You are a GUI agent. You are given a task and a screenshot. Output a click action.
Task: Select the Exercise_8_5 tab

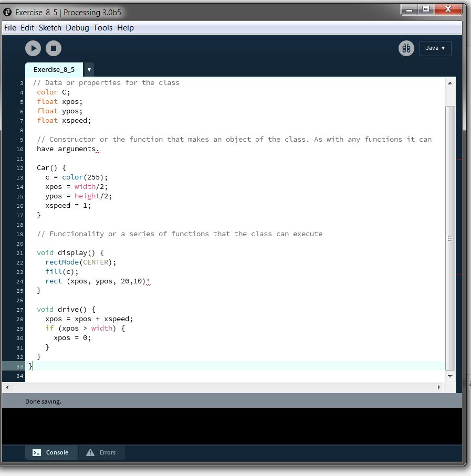click(54, 69)
